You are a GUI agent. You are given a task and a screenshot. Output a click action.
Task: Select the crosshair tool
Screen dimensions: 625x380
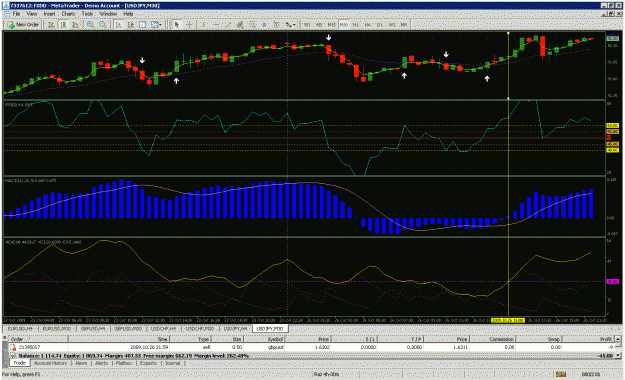point(189,25)
